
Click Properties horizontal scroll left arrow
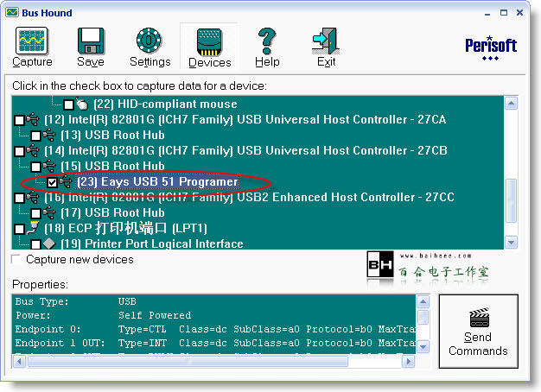pyautogui.click(x=19, y=361)
